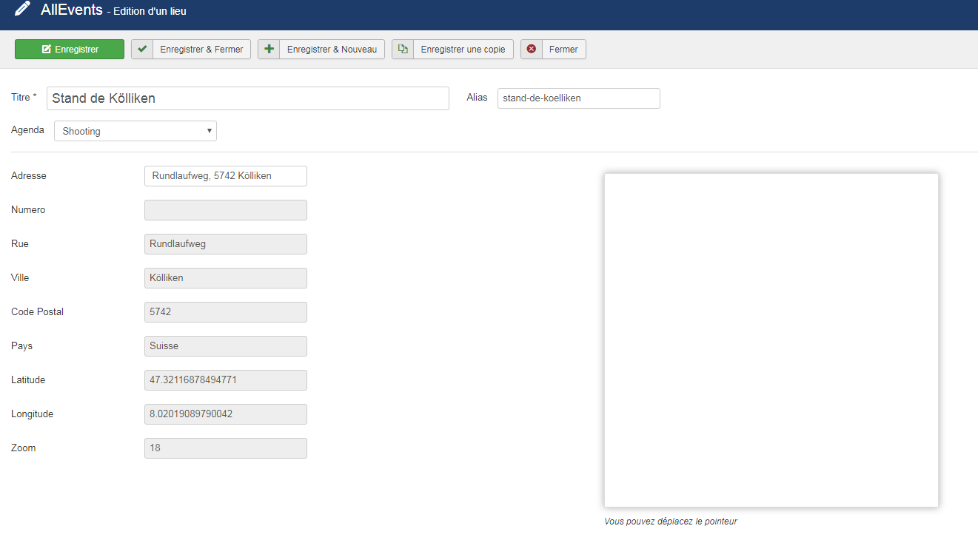This screenshot has height=560, width=978.
Task: Click the Code Postal field 5742
Action: point(225,312)
